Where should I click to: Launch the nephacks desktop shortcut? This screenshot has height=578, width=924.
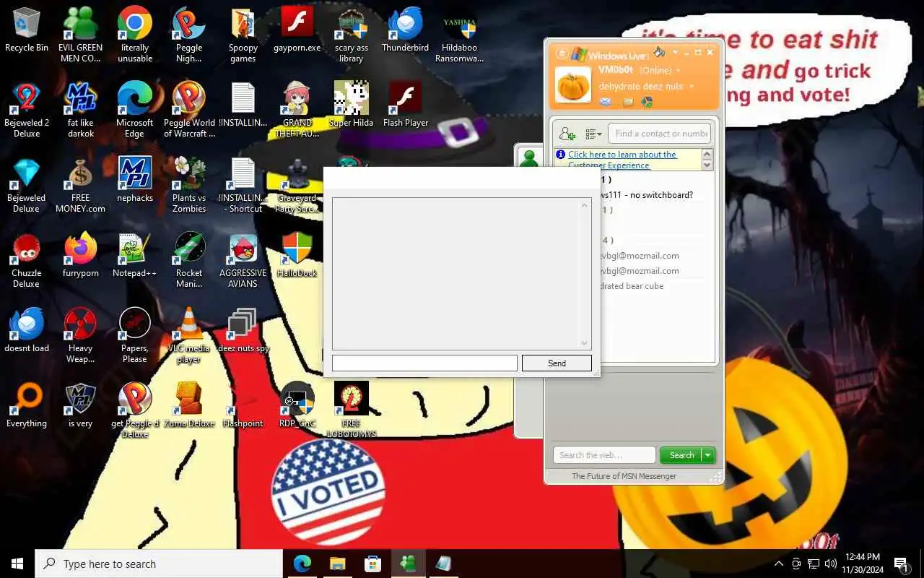click(x=135, y=179)
